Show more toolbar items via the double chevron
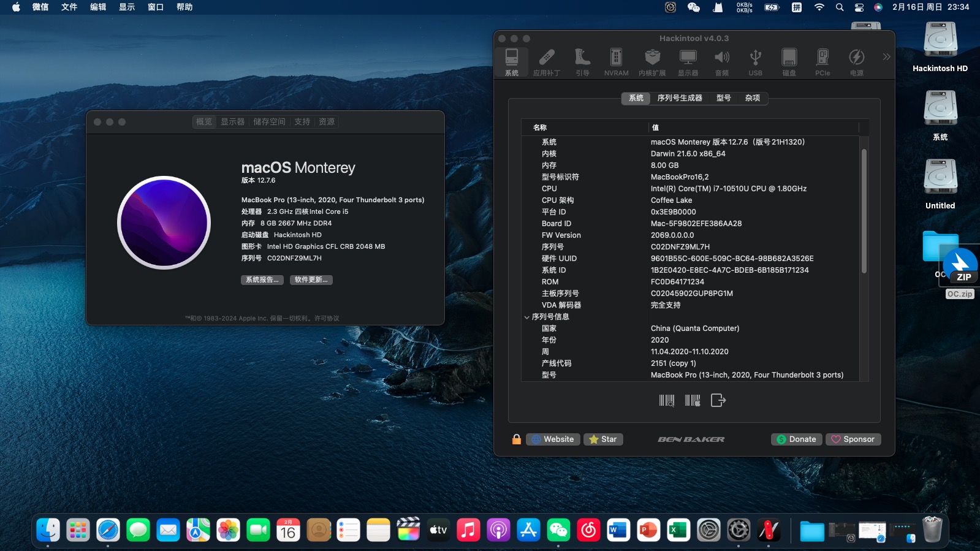This screenshot has height=551, width=980. (886, 57)
